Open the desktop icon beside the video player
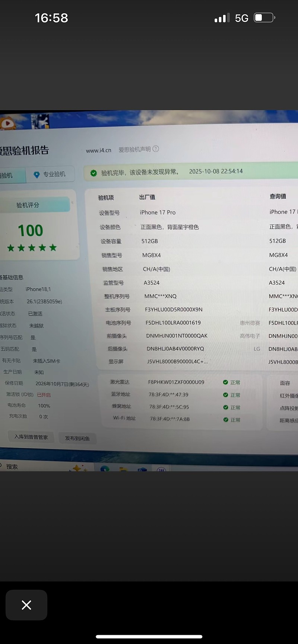The image size is (298, 644). coord(40,121)
